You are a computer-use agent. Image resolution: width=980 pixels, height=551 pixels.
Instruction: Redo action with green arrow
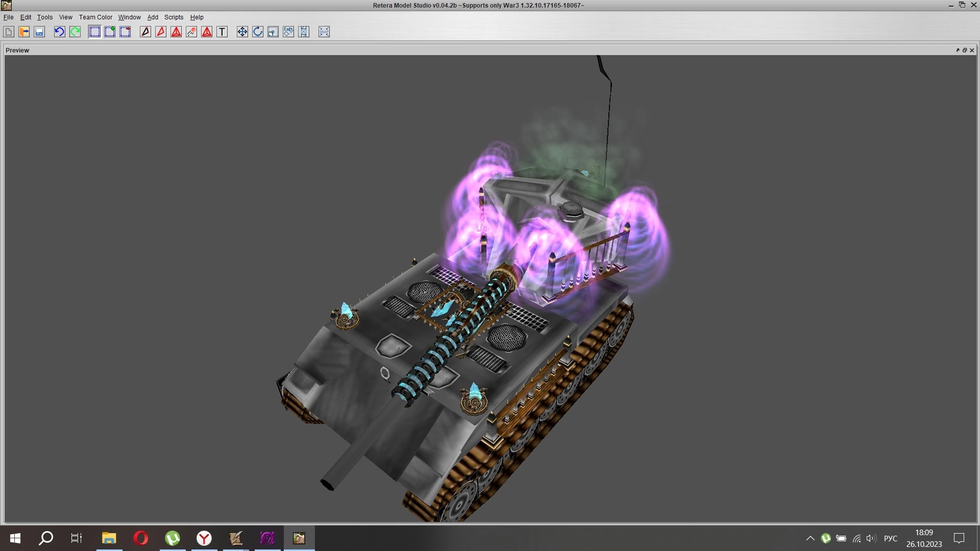75,32
